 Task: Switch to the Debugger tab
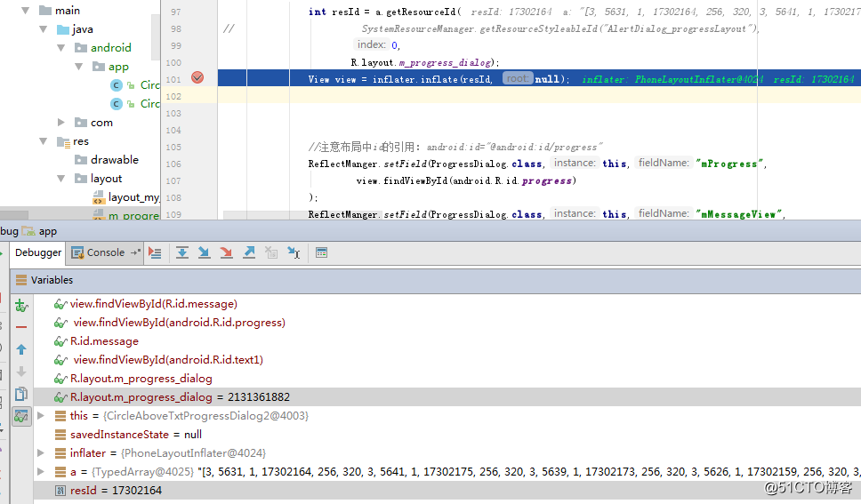coord(38,252)
